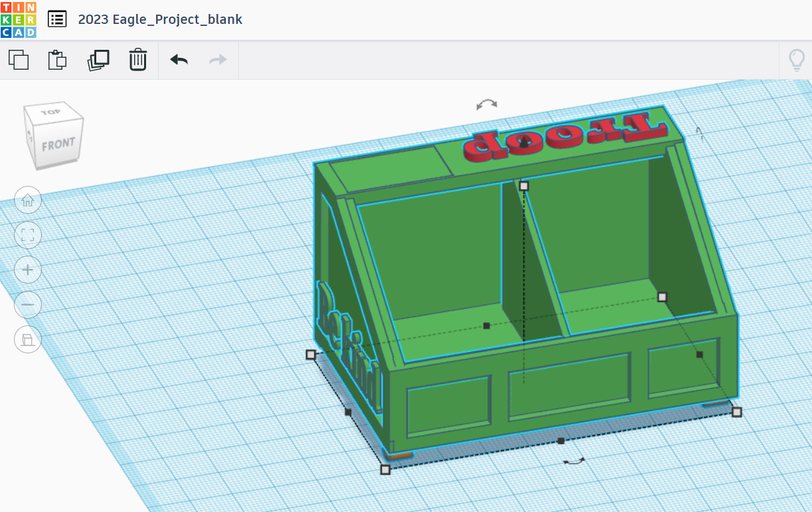Redo the undone action
This screenshot has height=512, width=812.
point(218,60)
